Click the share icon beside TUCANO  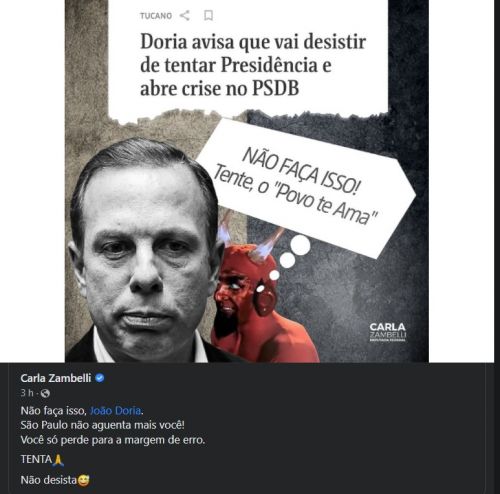(x=185, y=15)
